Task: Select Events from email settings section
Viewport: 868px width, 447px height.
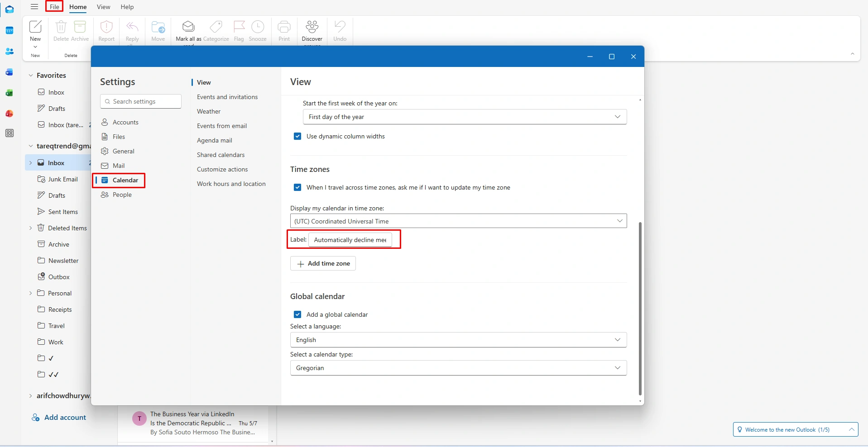Action: click(222, 126)
